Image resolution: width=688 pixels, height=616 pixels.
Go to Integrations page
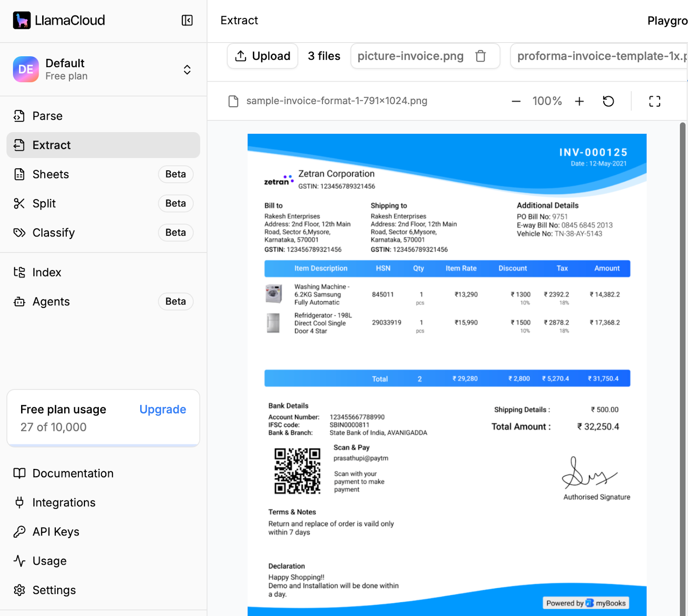(103, 502)
